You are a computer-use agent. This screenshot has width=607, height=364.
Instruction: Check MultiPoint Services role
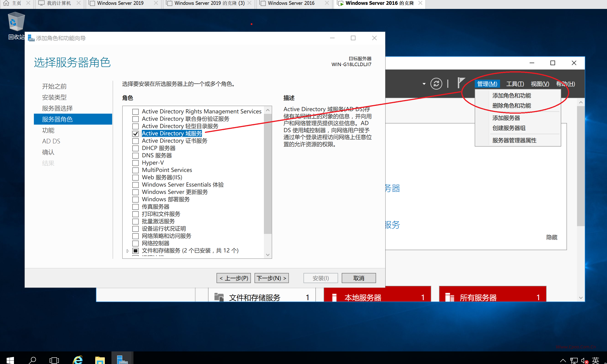(135, 170)
